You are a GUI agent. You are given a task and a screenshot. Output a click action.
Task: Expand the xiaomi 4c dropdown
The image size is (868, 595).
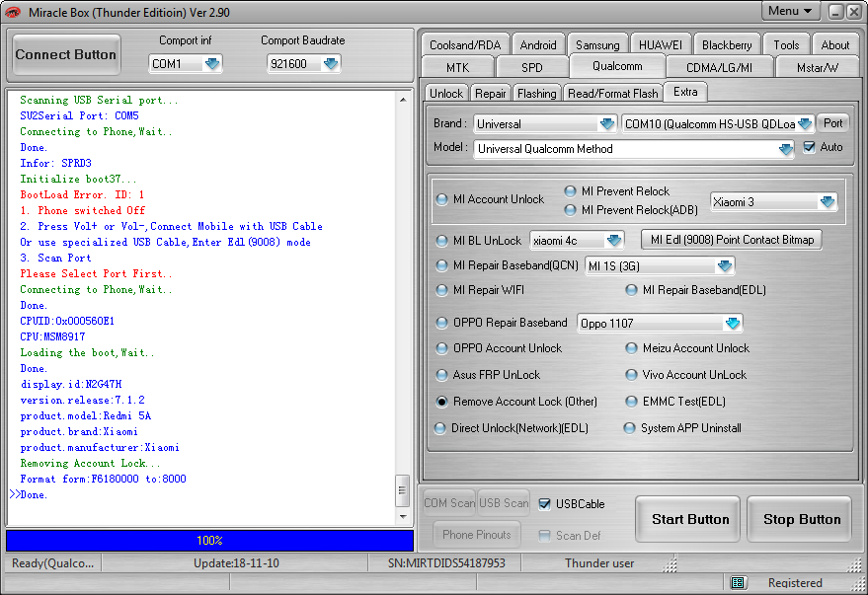click(x=614, y=240)
